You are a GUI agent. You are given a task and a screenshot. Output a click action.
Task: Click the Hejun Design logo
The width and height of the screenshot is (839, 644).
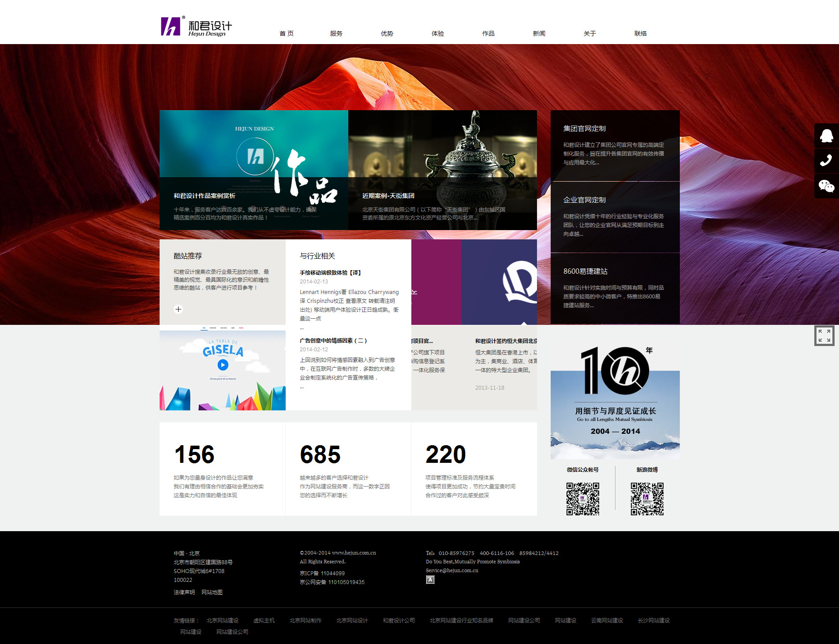coord(196,26)
